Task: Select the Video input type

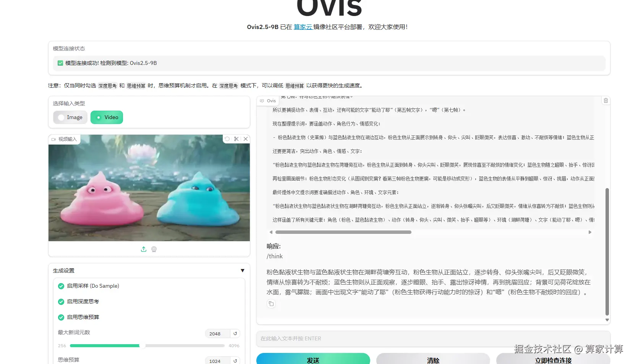Action: pos(107,117)
